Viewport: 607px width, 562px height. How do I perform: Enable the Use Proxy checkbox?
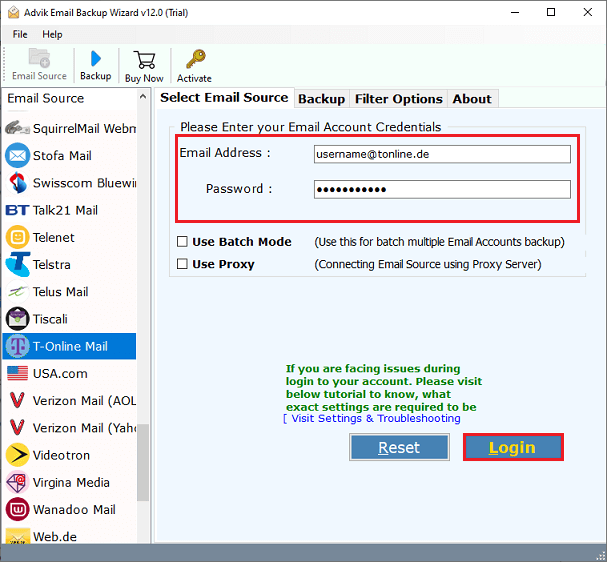[x=182, y=264]
